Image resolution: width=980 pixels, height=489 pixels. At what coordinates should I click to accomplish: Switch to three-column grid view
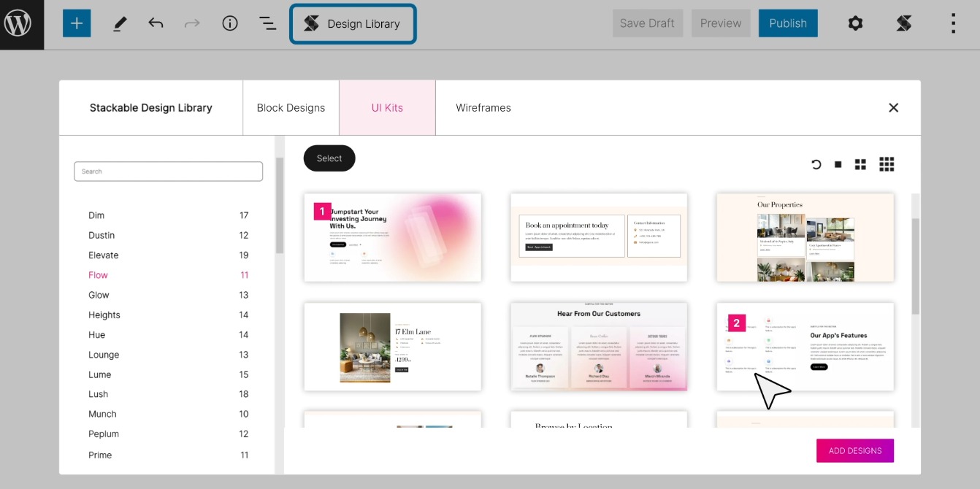pyautogui.click(x=887, y=164)
